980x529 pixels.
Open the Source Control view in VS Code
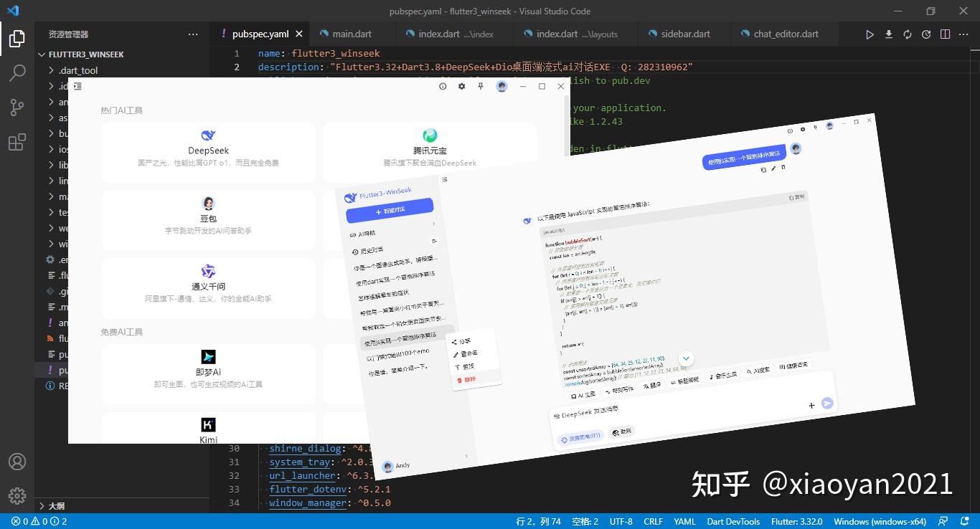[17, 105]
